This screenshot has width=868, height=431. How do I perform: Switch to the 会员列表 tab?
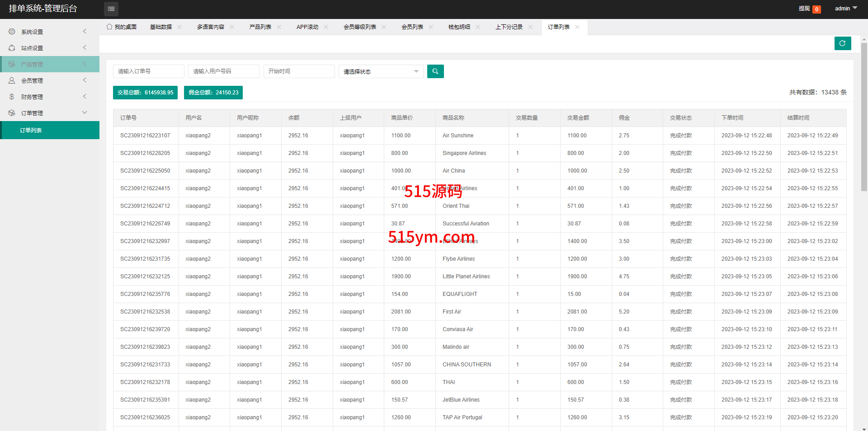412,27
